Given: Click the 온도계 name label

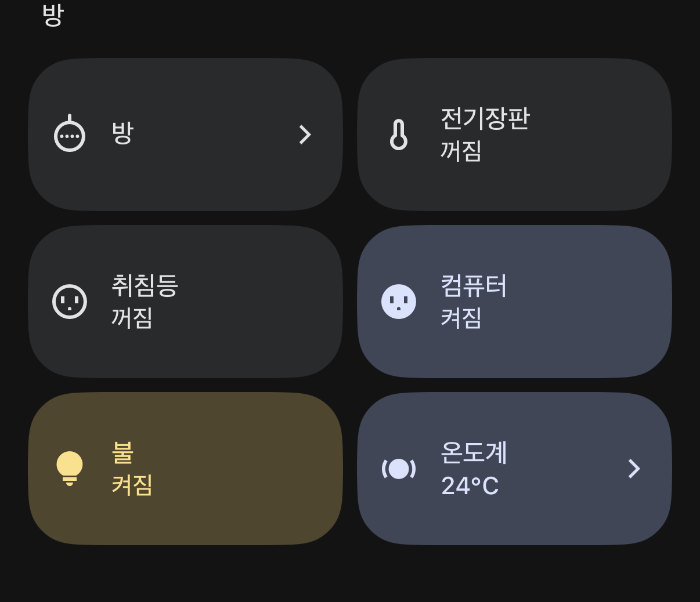Looking at the screenshot, I should pos(474,452).
